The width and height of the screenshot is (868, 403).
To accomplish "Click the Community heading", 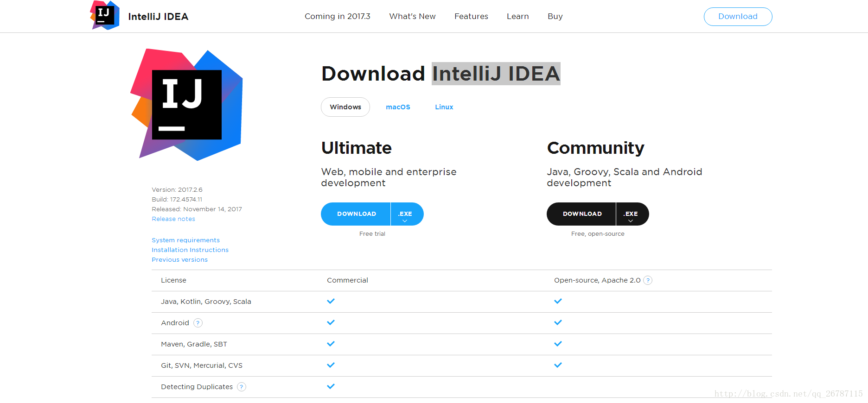I will point(595,148).
